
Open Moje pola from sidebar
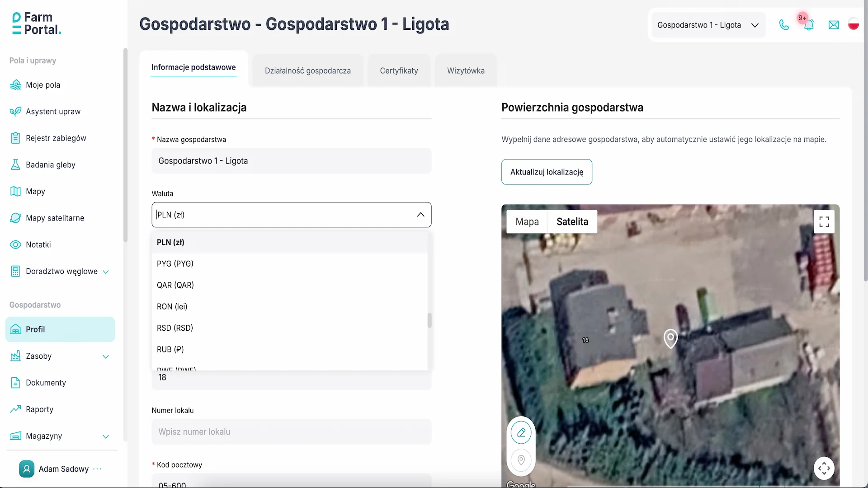[43, 85]
